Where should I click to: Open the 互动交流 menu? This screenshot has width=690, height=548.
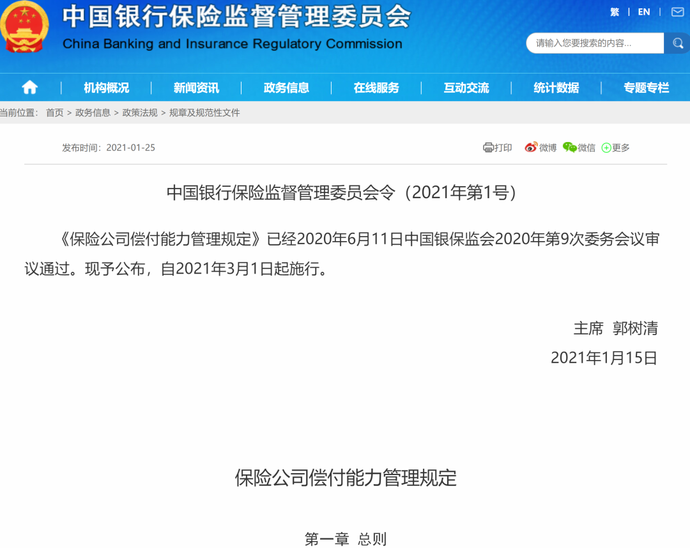tap(466, 88)
